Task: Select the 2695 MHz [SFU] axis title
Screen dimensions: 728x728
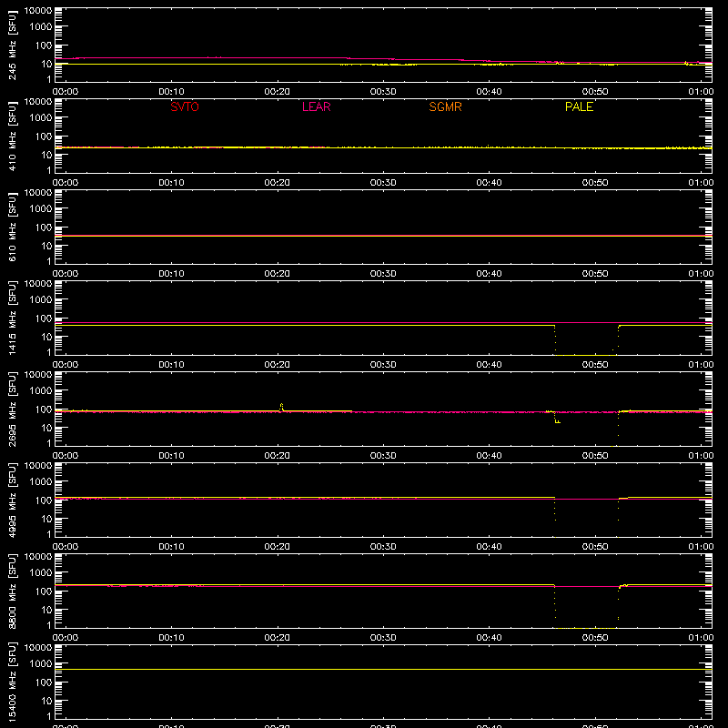Action: tap(13, 409)
